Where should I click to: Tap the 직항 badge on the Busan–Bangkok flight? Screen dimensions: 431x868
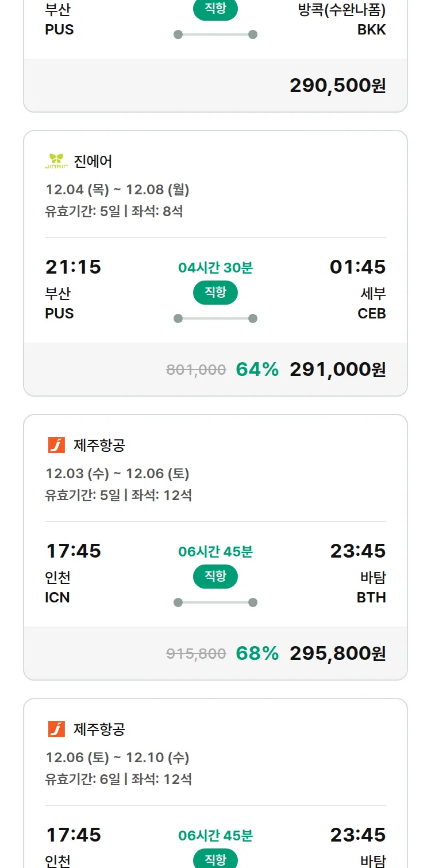pyautogui.click(x=215, y=9)
